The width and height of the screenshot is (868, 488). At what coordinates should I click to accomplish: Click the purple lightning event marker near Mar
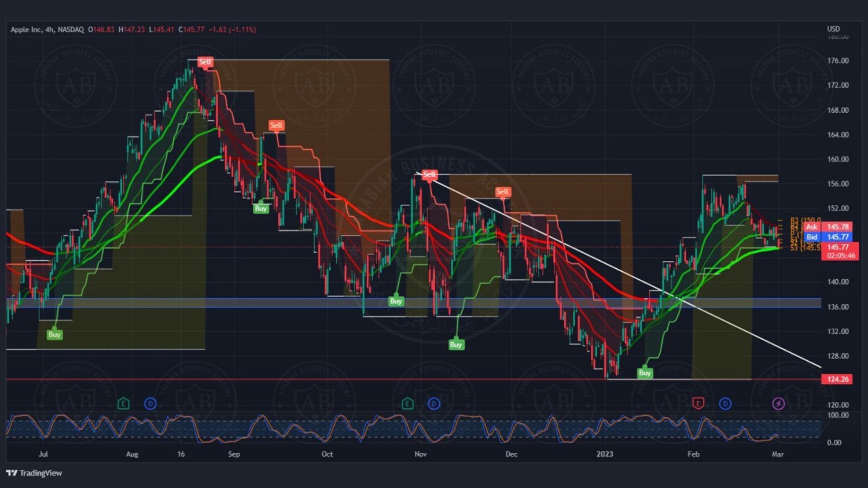778,404
